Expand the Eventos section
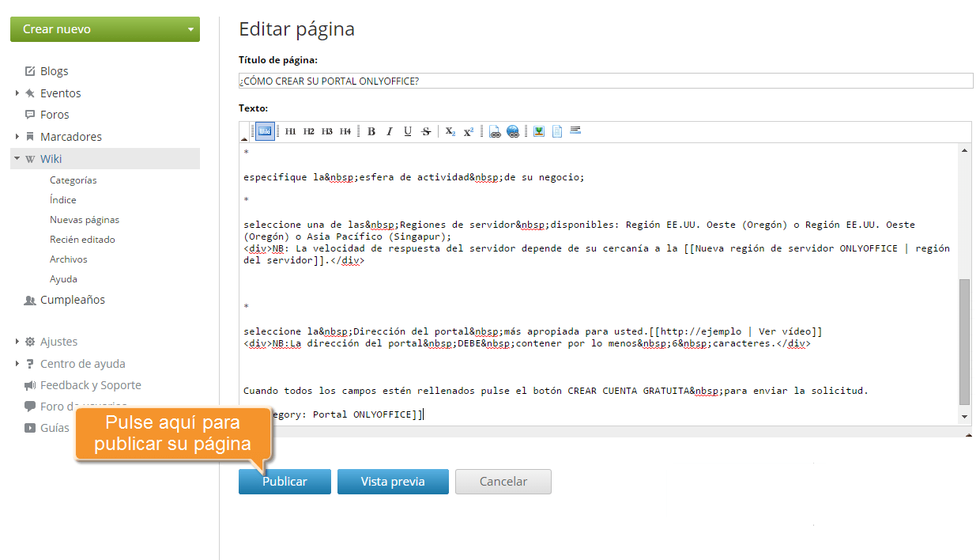 click(17, 93)
